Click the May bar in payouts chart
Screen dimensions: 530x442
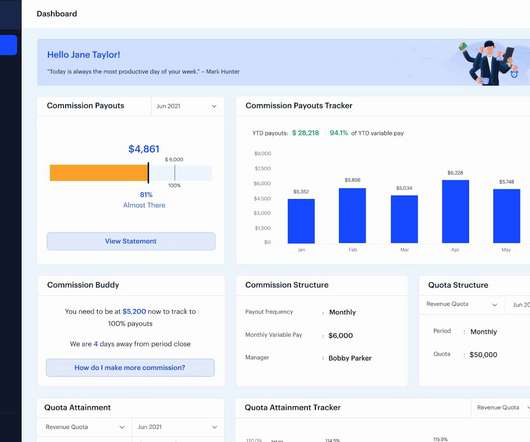coord(506,216)
